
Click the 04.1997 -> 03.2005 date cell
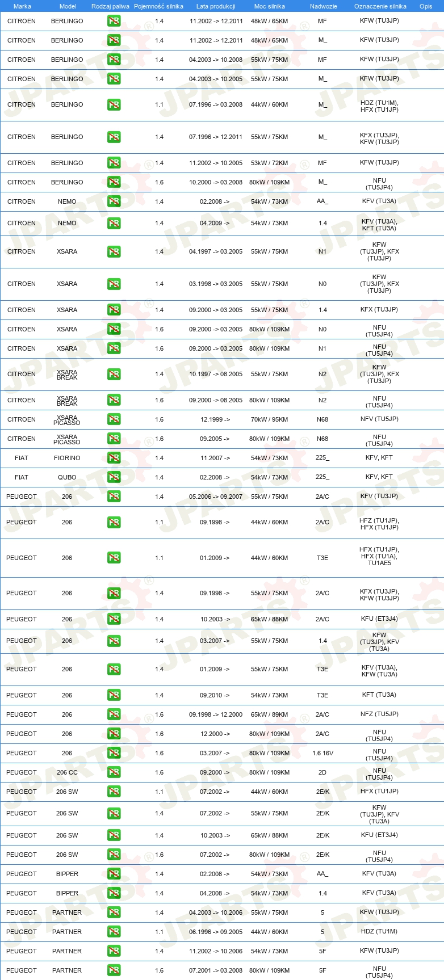[x=216, y=251]
